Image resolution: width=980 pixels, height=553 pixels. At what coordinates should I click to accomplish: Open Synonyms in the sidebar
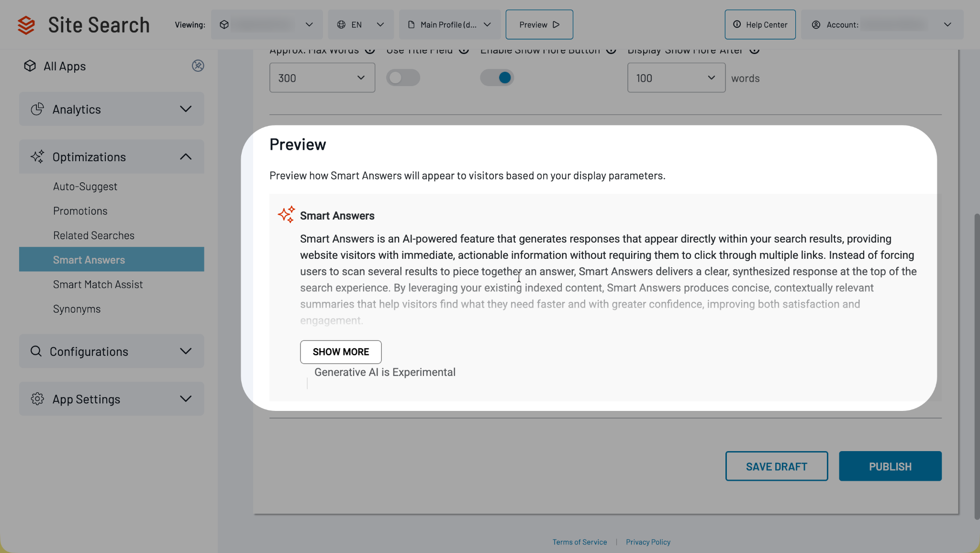coord(77,309)
